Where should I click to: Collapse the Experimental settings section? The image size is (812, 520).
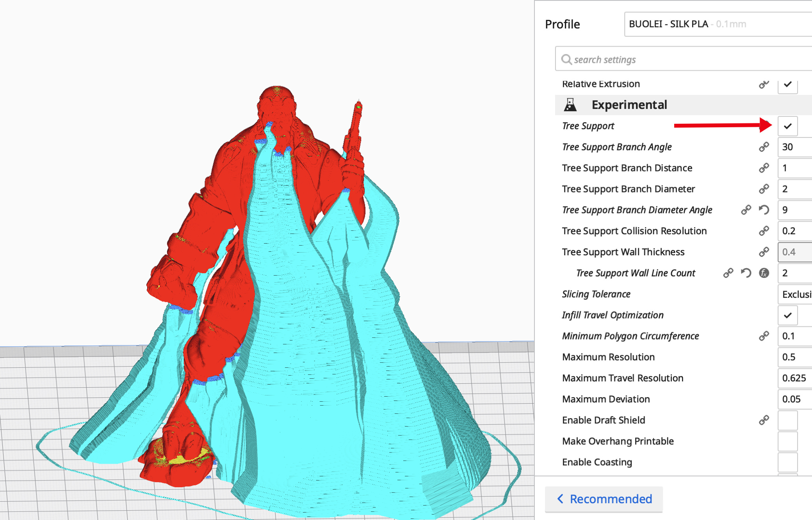click(x=629, y=105)
